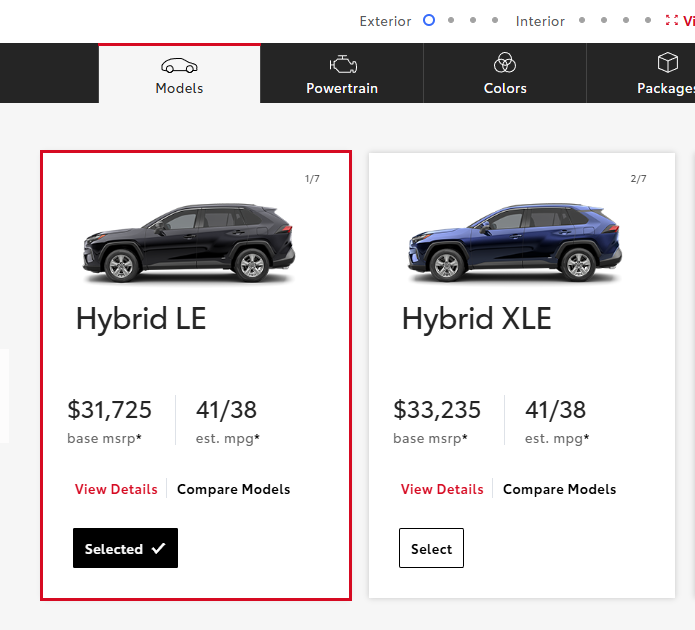Click the checkmark on the Selected button

point(158,549)
